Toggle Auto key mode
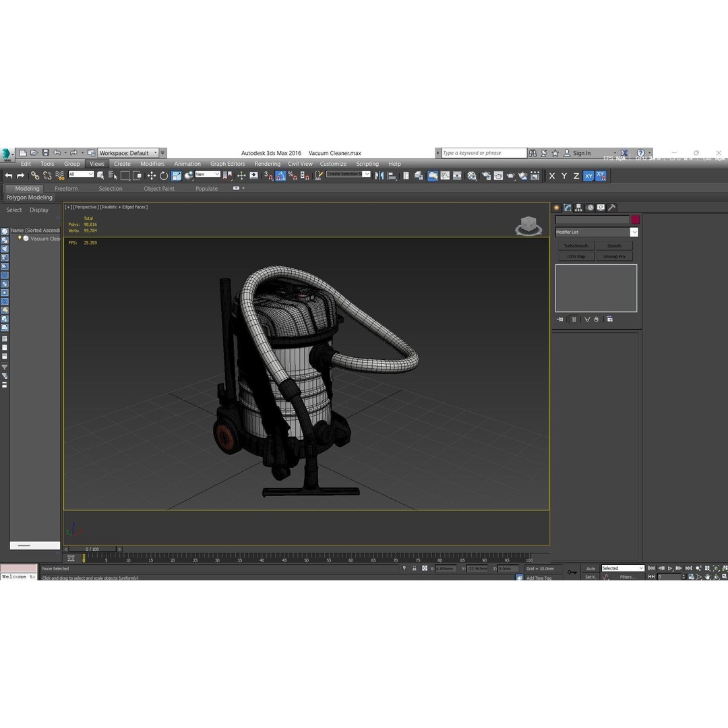The height and width of the screenshot is (728, 728). pos(590,569)
